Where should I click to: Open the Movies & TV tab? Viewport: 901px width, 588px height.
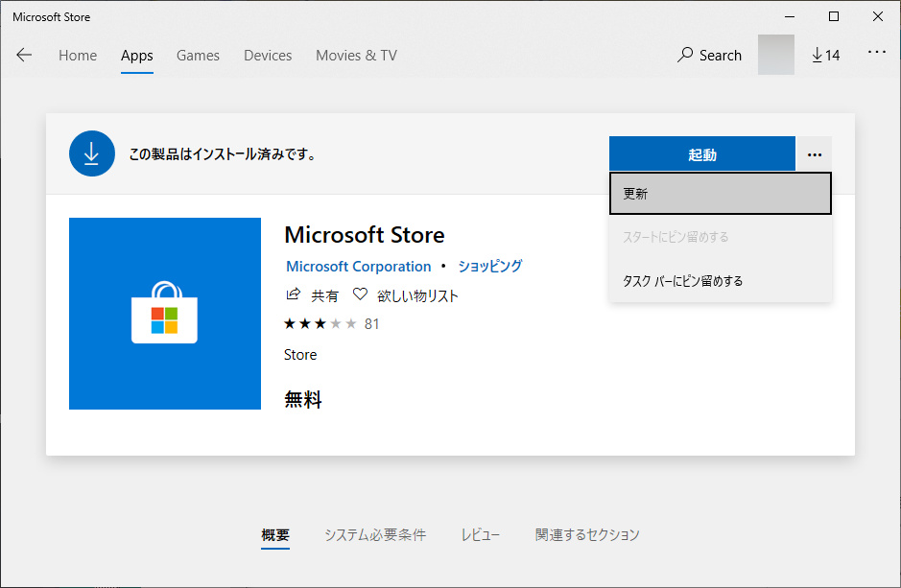356,56
